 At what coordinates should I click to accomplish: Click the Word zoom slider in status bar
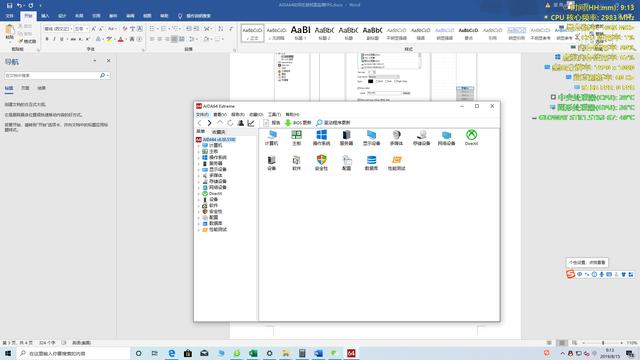603,343
